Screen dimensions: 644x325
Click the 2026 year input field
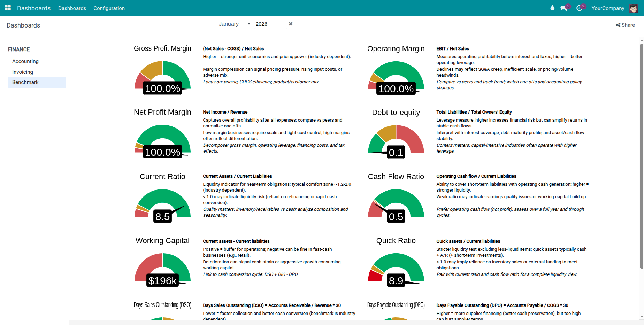270,24
